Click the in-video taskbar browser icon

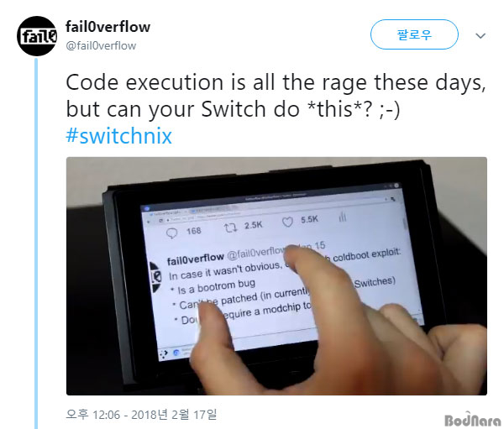coord(176,353)
